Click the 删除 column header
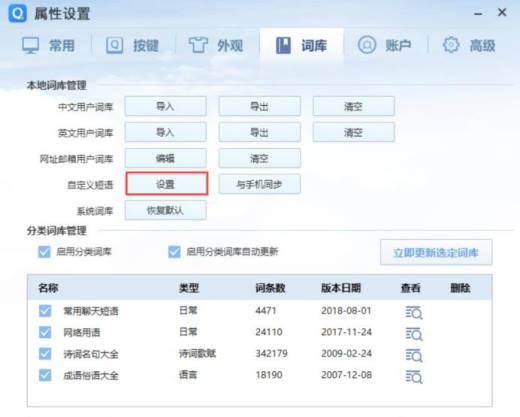 tap(460, 288)
